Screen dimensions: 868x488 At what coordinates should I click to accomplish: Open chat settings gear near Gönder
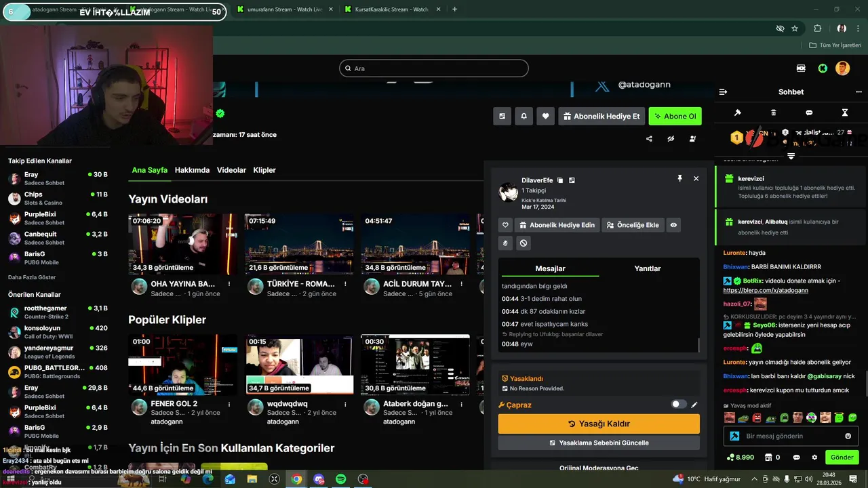pos(814,457)
